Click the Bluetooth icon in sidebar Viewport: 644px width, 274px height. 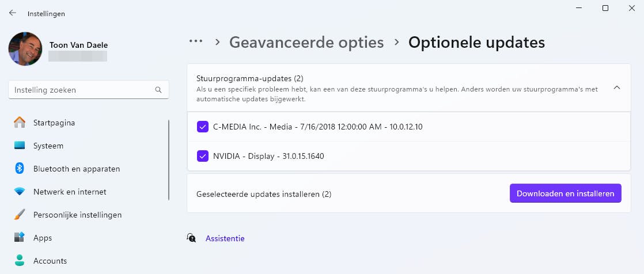point(20,169)
